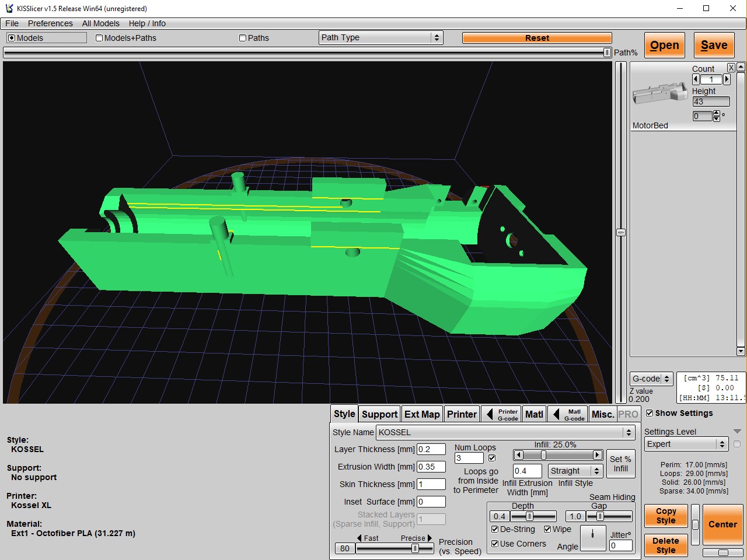Image resolution: width=747 pixels, height=560 pixels.
Task: Open the Path Type dropdown
Action: coord(381,37)
